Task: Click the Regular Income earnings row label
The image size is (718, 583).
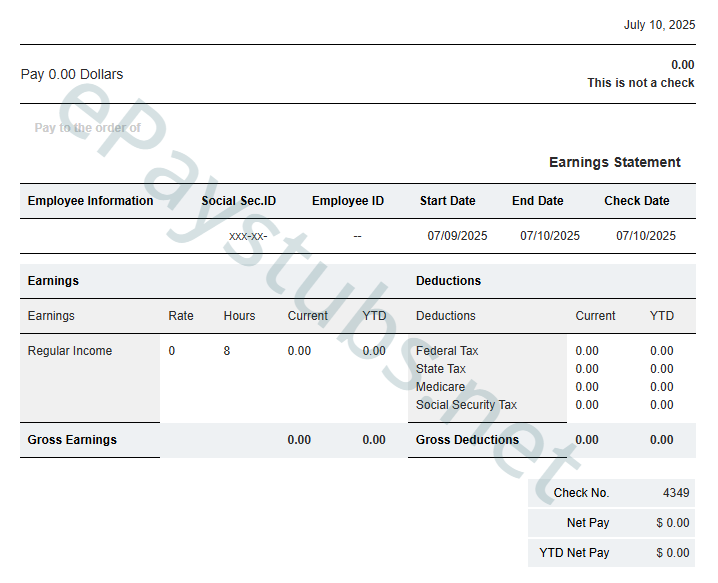Action: 70,351
